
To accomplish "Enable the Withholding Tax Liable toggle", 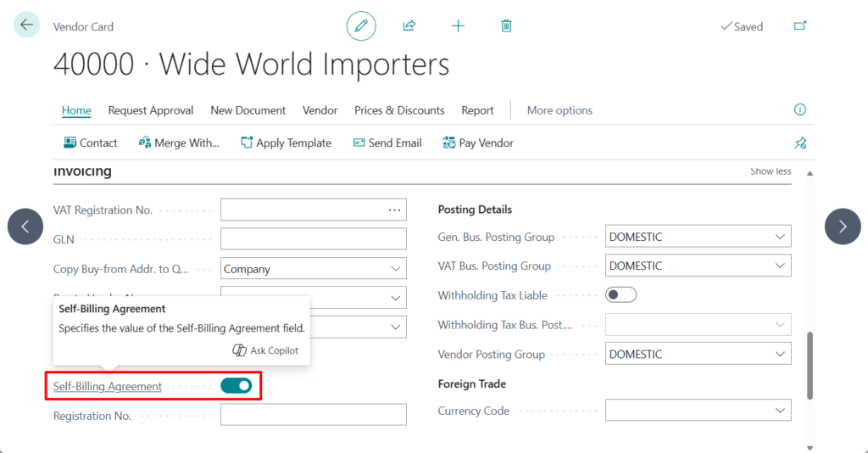I will click(x=620, y=295).
